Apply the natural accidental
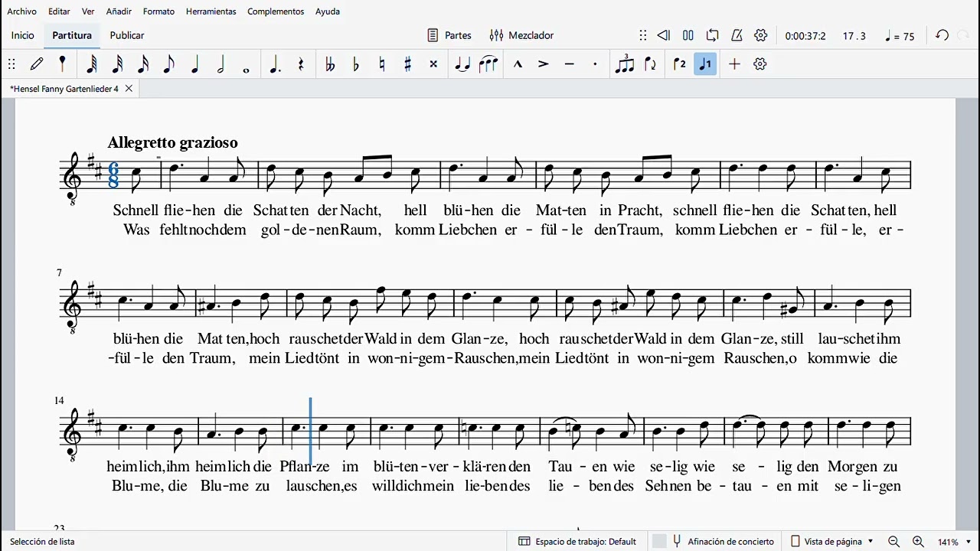The height and width of the screenshot is (551, 980). 381,64
